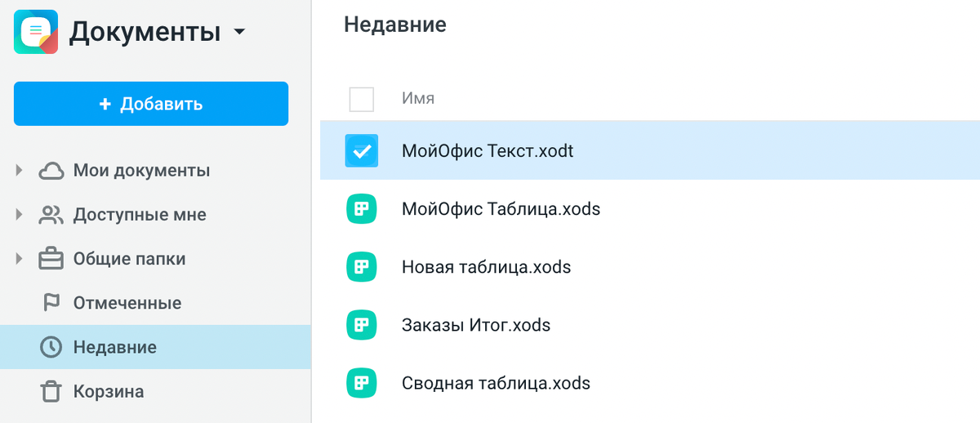
Task: Expand the Общие папки tree arrow
Action: click(19, 259)
